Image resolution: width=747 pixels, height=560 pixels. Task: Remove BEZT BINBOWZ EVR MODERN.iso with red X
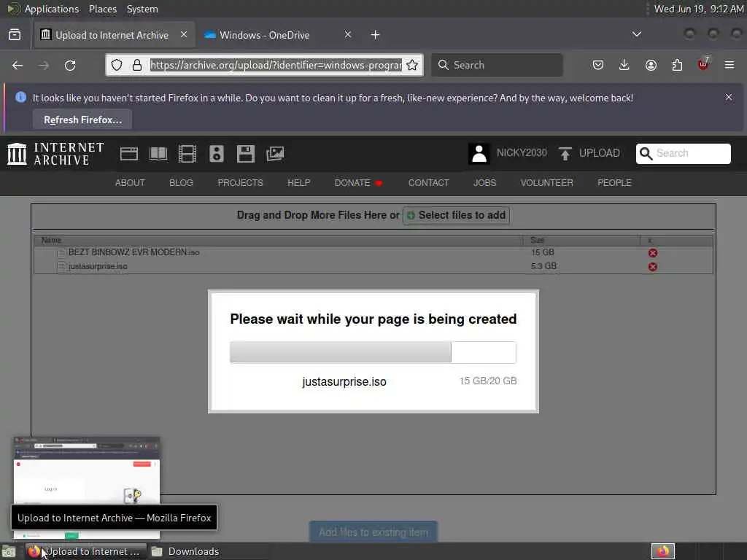(x=653, y=253)
